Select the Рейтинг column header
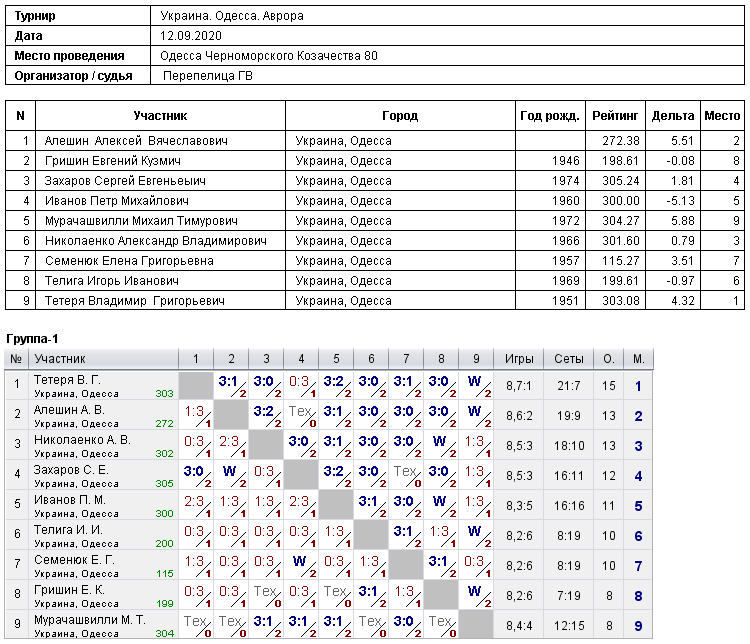The image size is (750, 644). click(615, 116)
